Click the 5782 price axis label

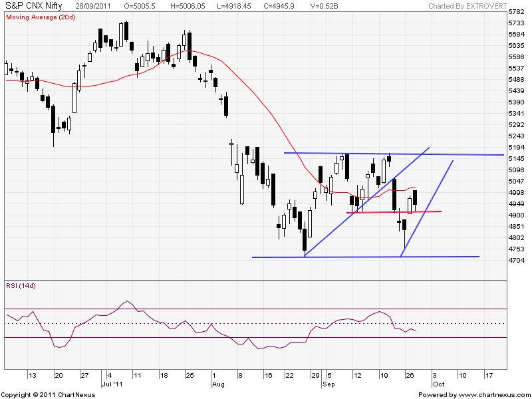coord(516,13)
